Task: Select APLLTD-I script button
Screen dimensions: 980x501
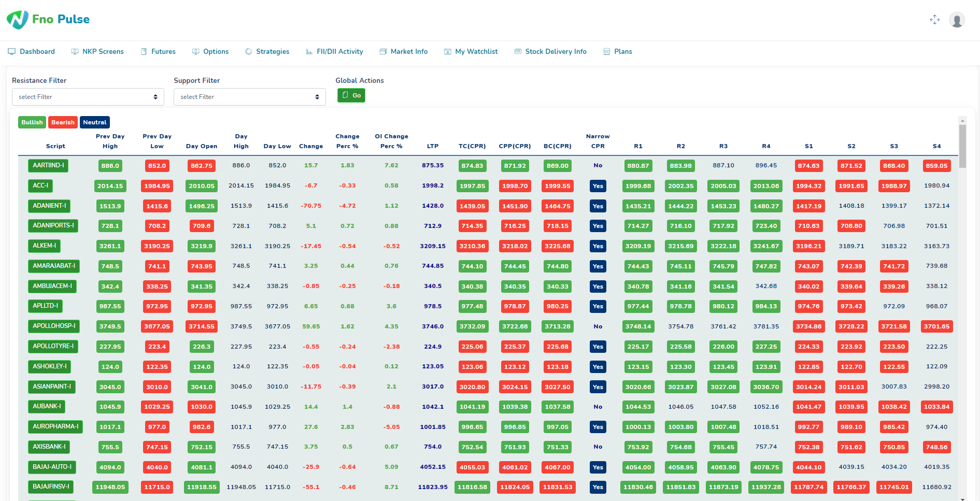Action: pyautogui.click(x=45, y=306)
